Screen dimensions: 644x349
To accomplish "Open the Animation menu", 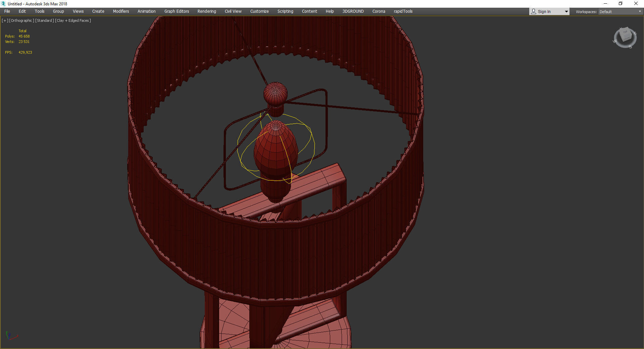I will 147,11.
